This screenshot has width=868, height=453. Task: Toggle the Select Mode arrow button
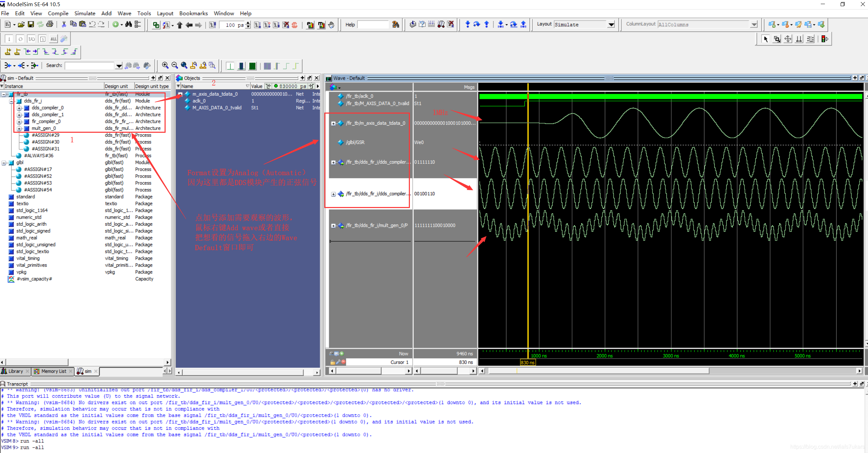coord(766,39)
